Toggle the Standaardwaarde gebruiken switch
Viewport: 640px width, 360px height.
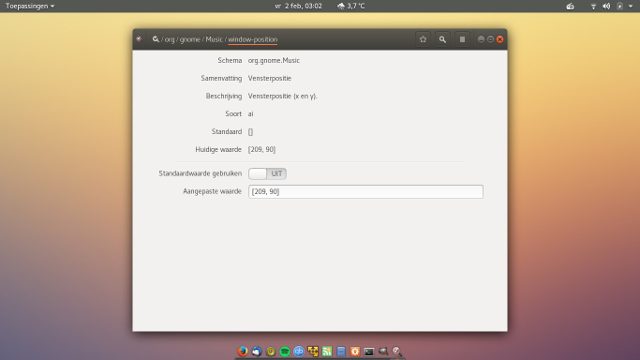(x=267, y=173)
